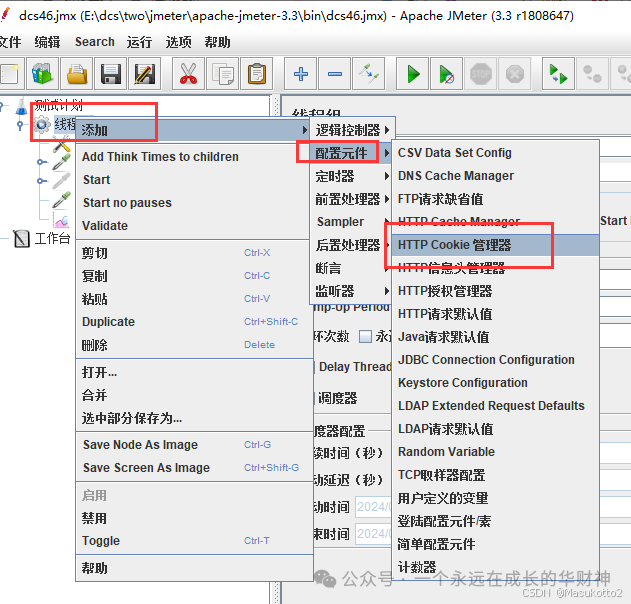Open the 添加 submenu in context menu
This screenshot has height=604, width=631.
pyautogui.click(x=194, y=130)
